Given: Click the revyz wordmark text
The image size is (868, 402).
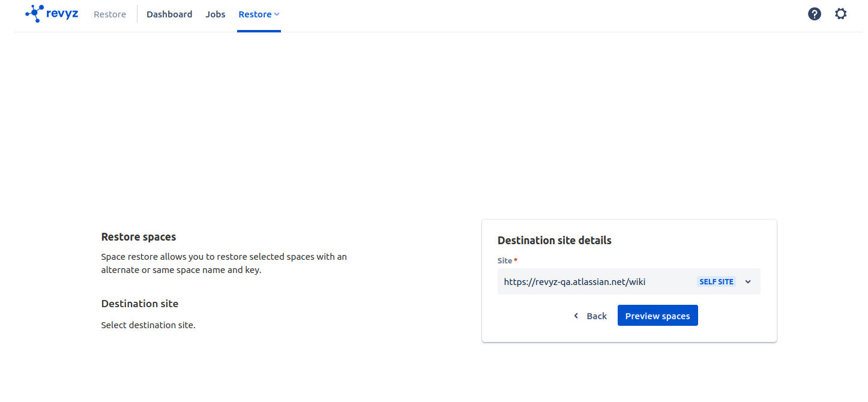Looking at the screenshot, I should 62,13.
